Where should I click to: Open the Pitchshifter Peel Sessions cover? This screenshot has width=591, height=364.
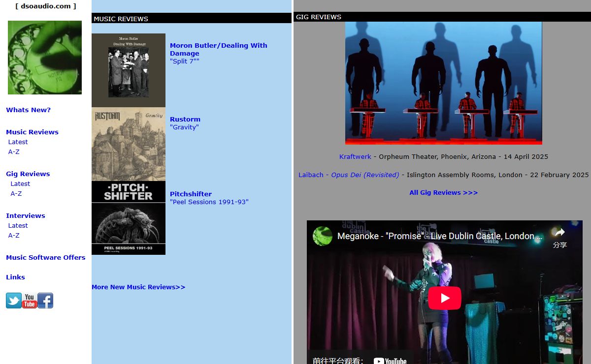click(129, 218)
